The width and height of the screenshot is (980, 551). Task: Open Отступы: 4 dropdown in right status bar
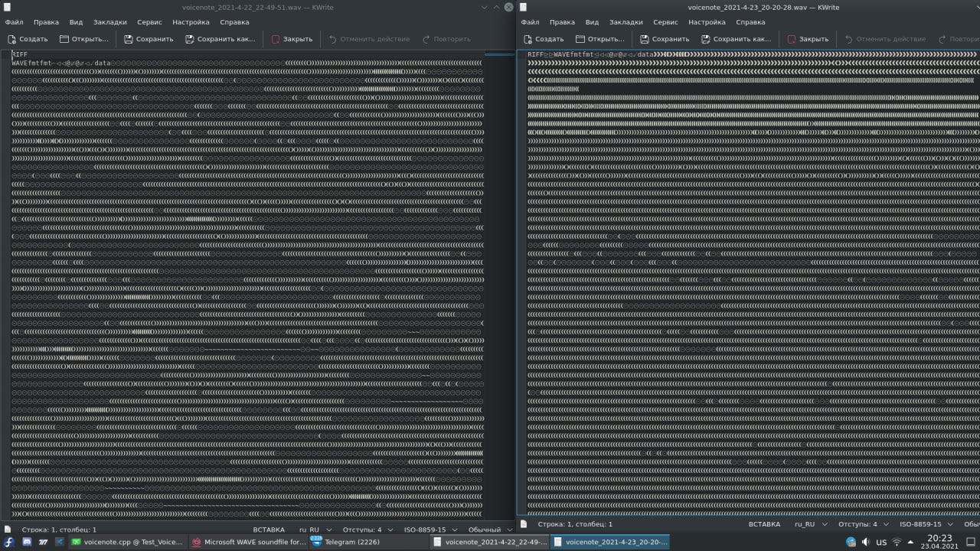pos(864,524)
